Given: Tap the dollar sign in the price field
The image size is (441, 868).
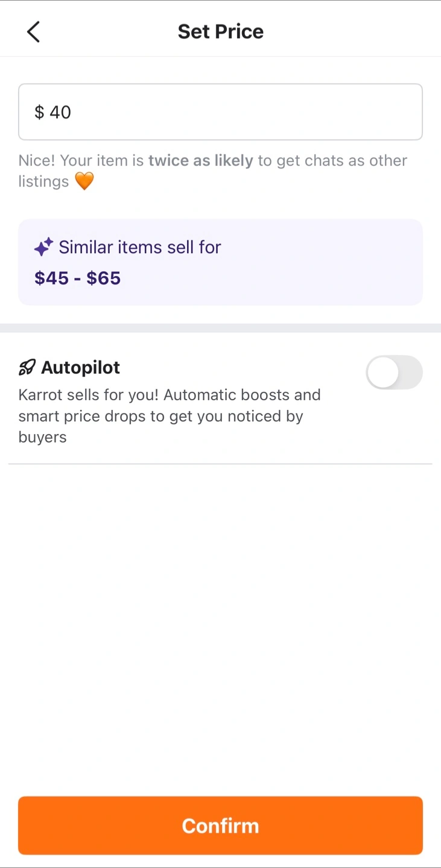Looking at the screenshot, I should click(x=39, y=112).
